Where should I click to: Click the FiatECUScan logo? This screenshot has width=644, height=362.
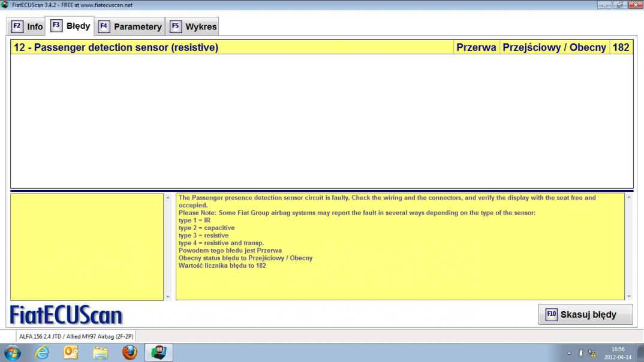coord(66,315)
